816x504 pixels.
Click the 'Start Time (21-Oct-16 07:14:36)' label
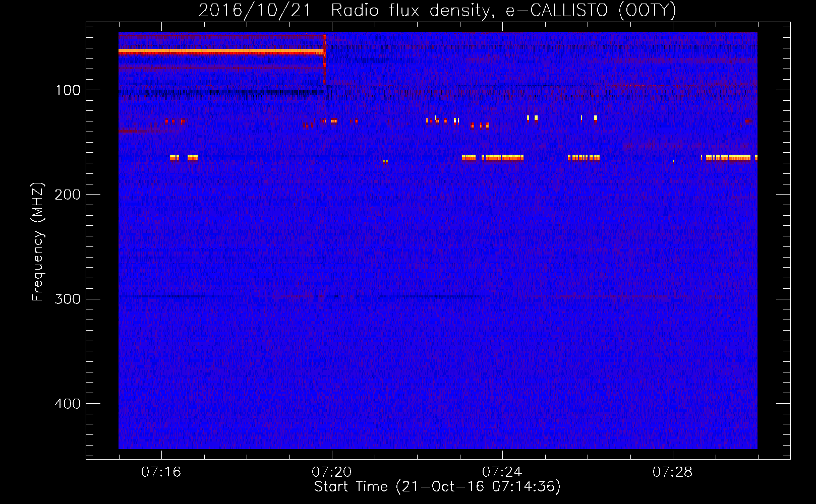tap(437, 487)
